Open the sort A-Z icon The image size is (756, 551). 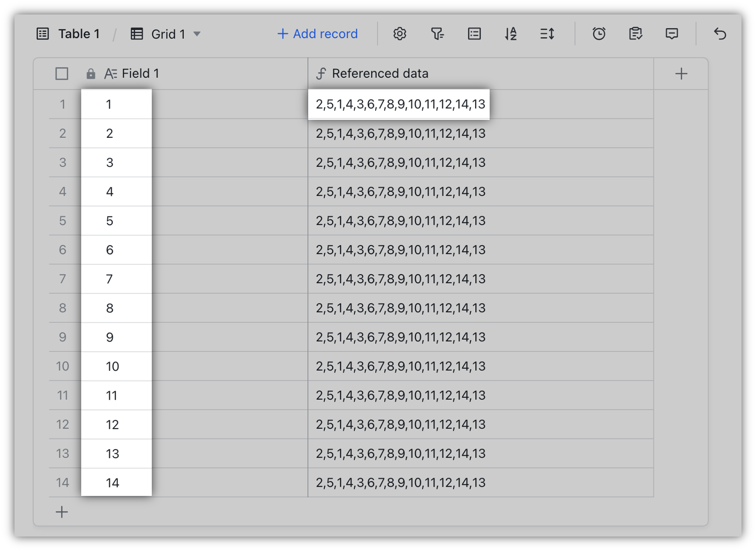tap(510, 34)
